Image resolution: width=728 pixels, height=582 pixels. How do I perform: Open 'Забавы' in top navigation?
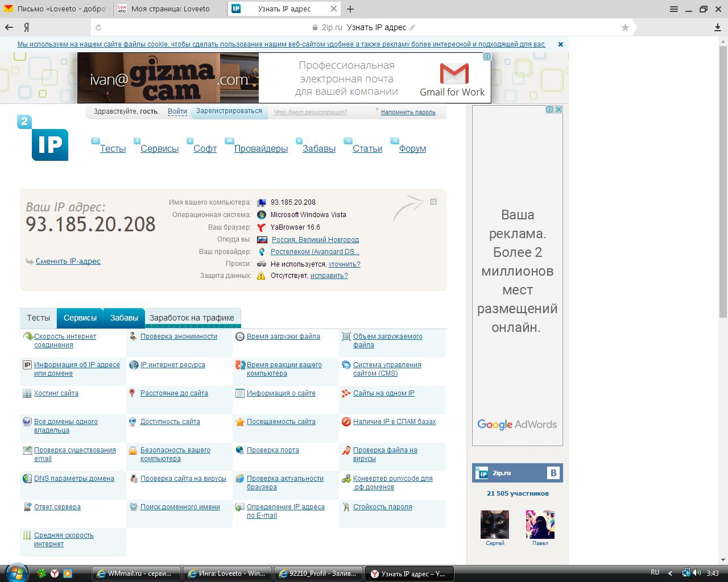pos(319,148)
